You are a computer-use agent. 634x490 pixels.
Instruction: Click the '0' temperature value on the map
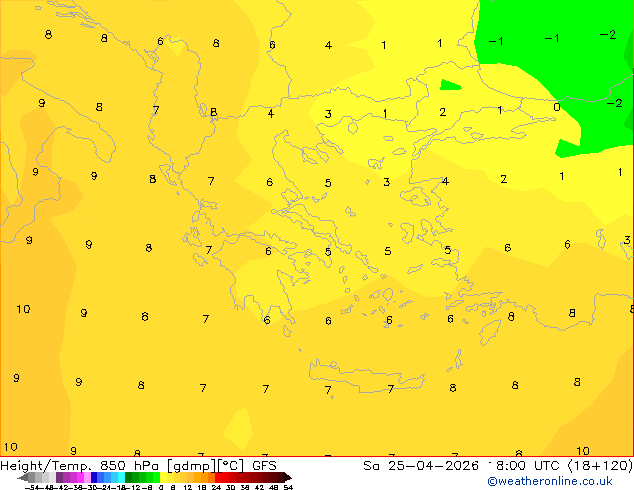coord(557,107)
